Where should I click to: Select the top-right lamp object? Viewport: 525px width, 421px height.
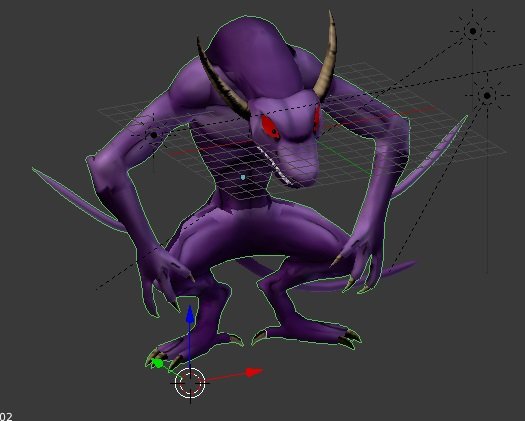pyautogui.click(x=473, y=31)
